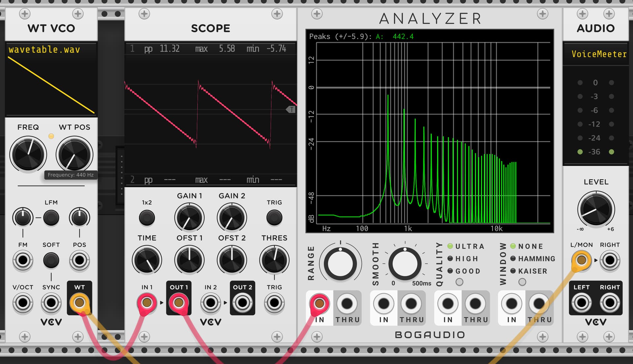Click the ANALYZER module title
This screenshot has width=633, height=364.
pyautogui.click(x=430, y=18)
